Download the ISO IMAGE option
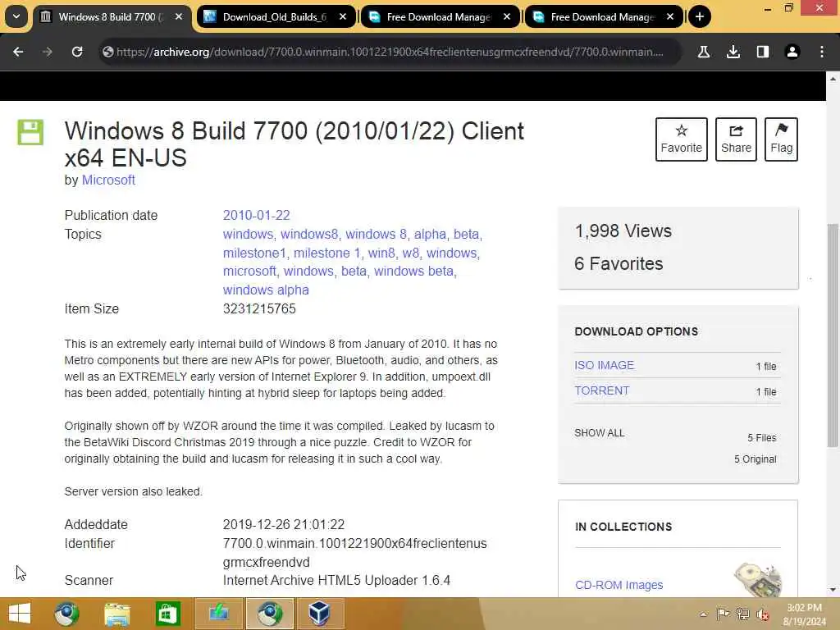 point(604,365)
